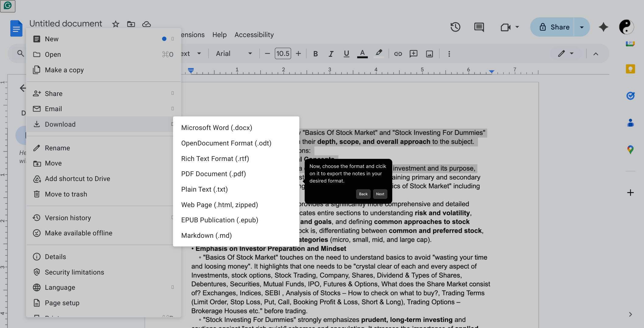Start a video call with camera icon
Screen dimensions: 644x328
click(506, 27)
